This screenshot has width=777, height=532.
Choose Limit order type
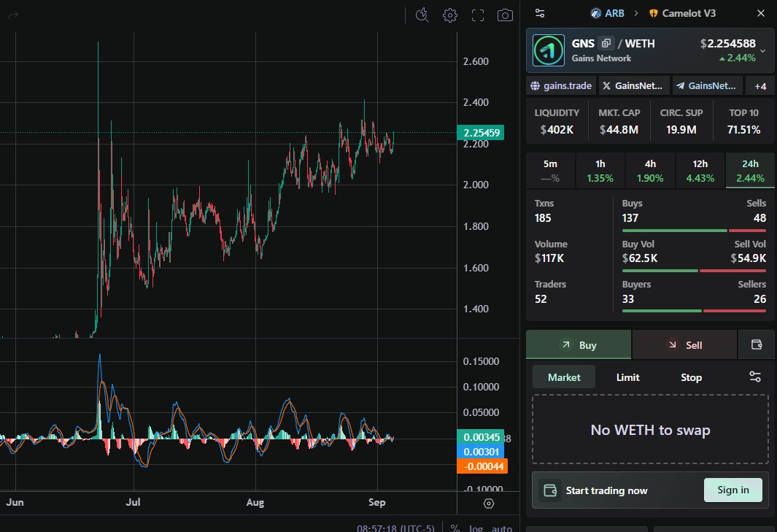628,377
